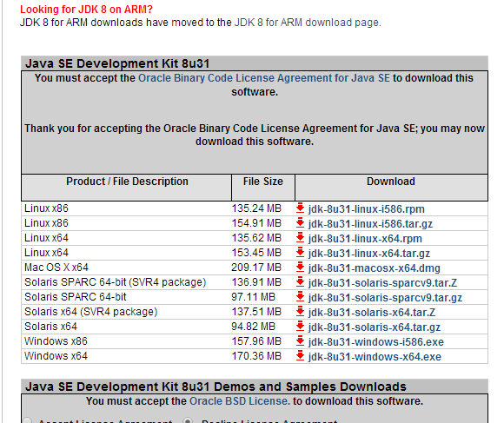Open the Oracle BSD License link
The height and width of the screenshot is (423, 504).
tap(240, 401)
